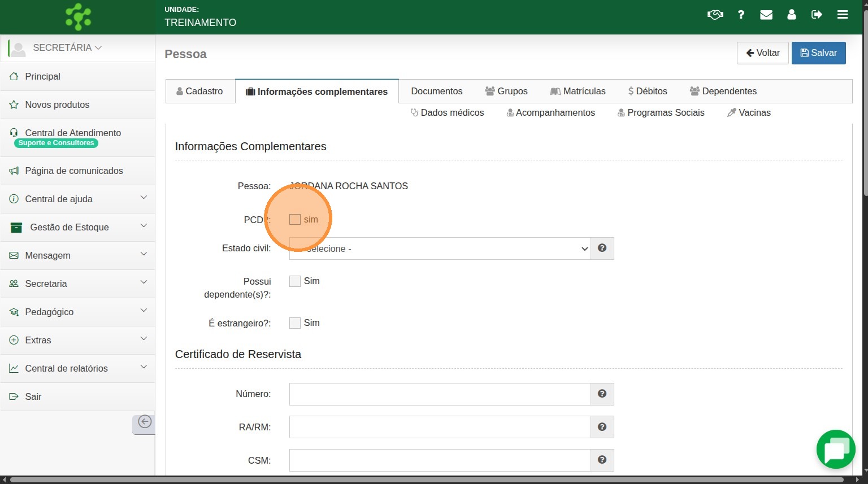Click the user profile icon in header
Viewport: 868px width, 484px height.
[792, 15]
